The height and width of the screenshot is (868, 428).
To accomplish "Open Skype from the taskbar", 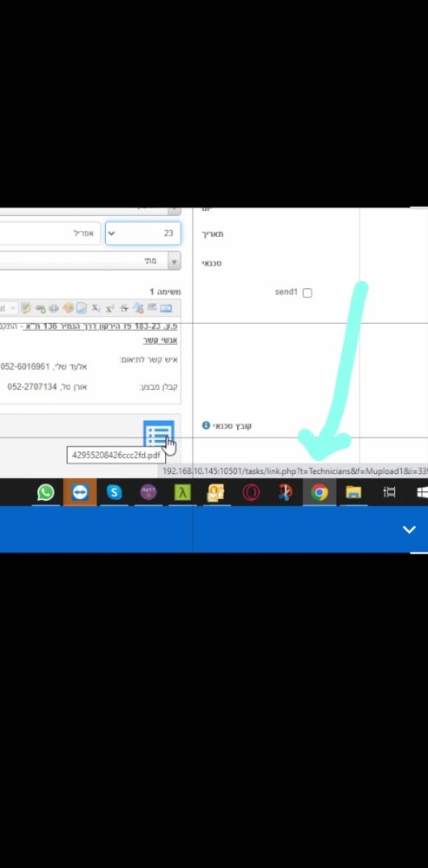I will tap(114, 492).
